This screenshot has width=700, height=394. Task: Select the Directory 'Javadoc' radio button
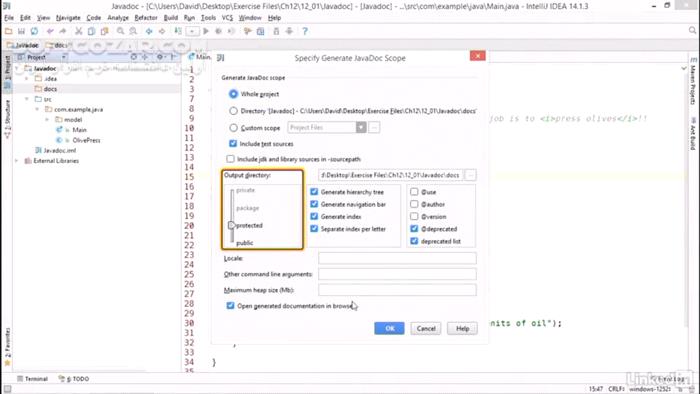click(233, 111)
